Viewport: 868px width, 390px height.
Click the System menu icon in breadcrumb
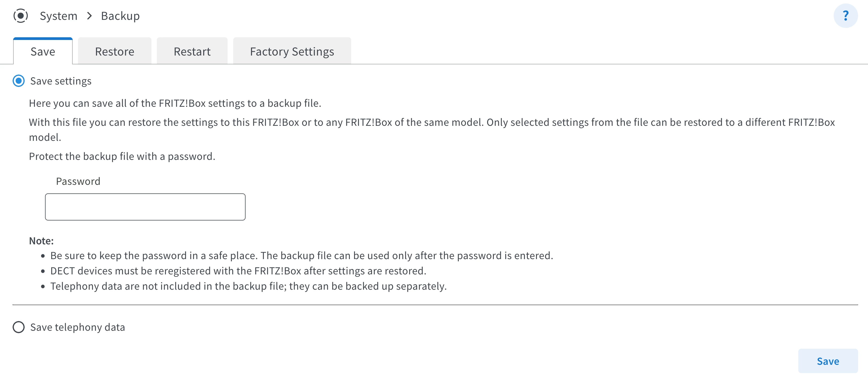tap(21, 16)
